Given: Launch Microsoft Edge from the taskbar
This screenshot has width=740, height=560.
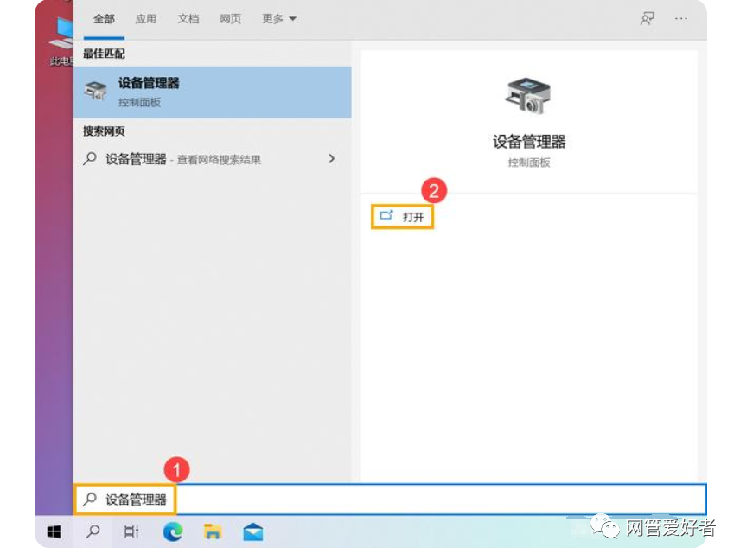Looking at the screenshot, I should click(x=173, y=532).
